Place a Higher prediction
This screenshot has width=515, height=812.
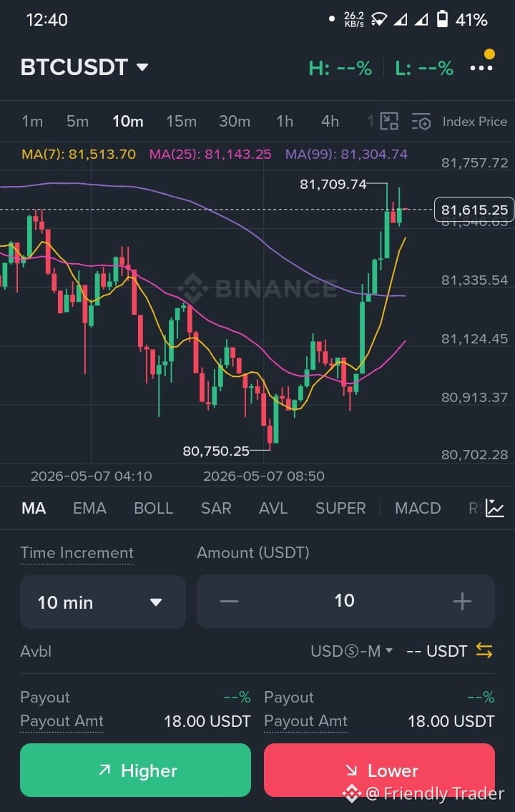point(136,770)
